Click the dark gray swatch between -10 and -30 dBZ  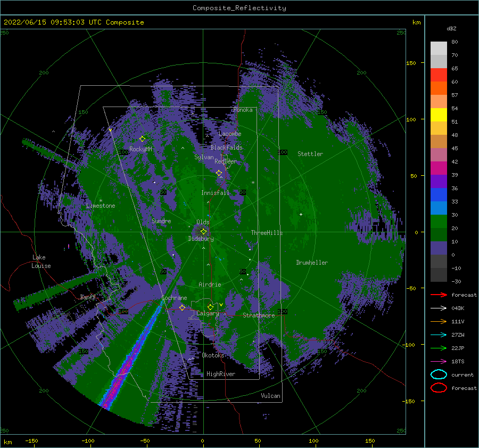click(439, 275)
